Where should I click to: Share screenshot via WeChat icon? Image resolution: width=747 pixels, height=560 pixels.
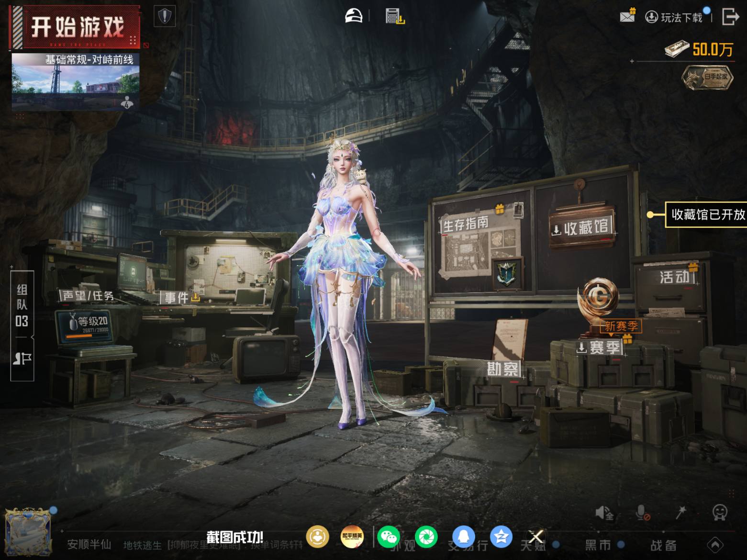tap(388, 537)
